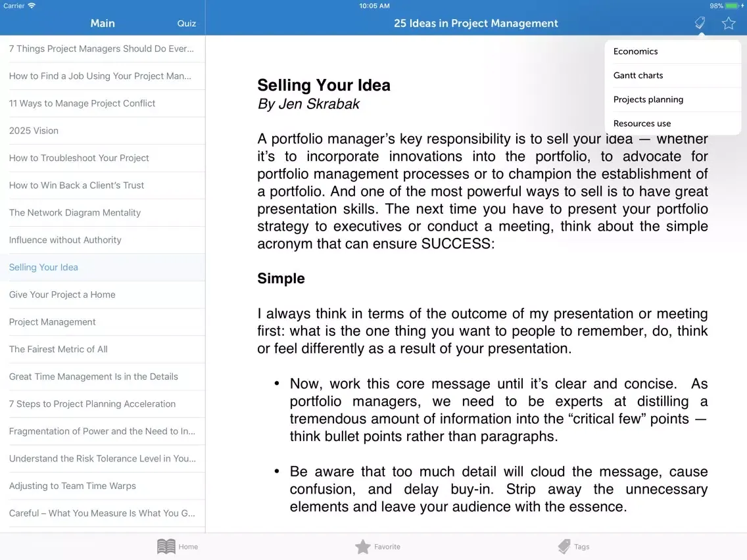747x560 pixels.
Task: Tap the Main header title
Action: tap(103, 24)
